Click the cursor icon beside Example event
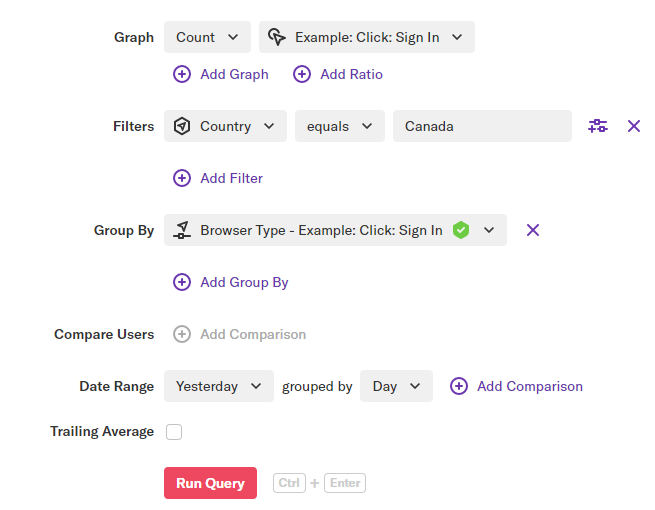 click(x=277, y=37)
